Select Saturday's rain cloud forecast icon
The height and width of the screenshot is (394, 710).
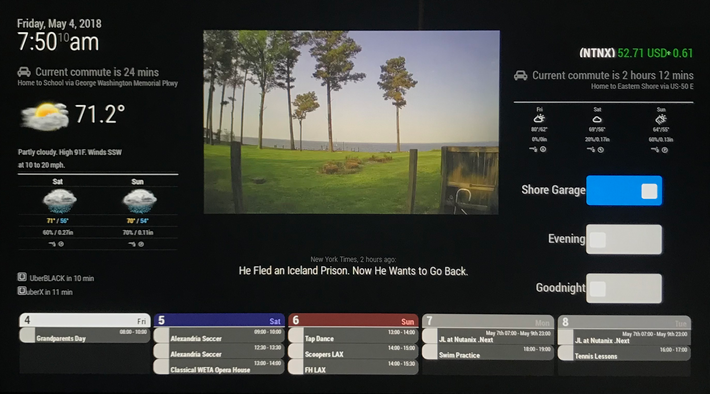(59, 201)
